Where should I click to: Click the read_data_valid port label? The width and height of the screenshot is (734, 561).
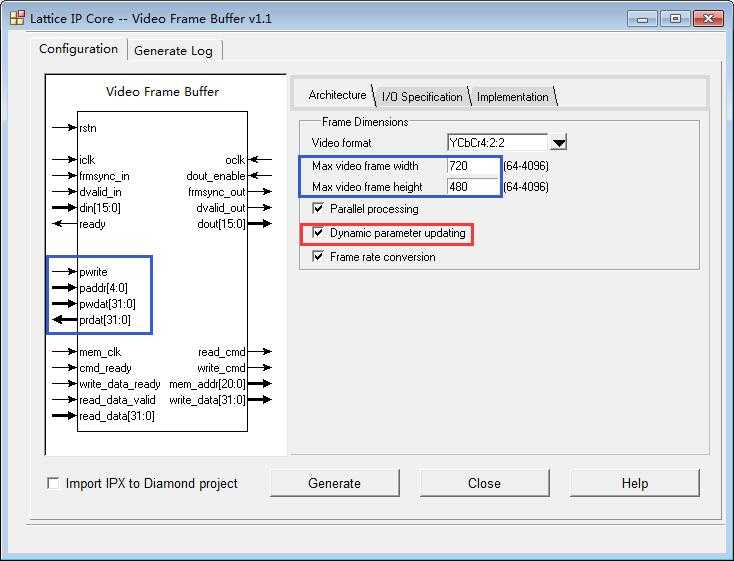tap(117, 400)
